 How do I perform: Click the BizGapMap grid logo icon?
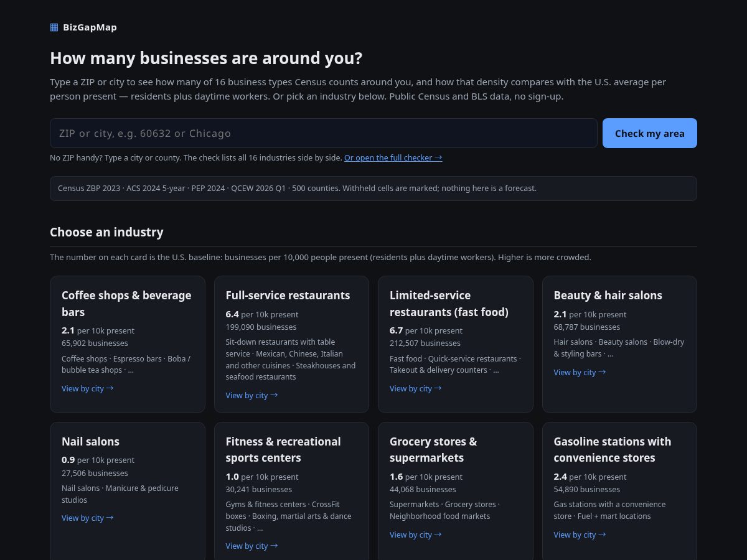coord(54,27)
